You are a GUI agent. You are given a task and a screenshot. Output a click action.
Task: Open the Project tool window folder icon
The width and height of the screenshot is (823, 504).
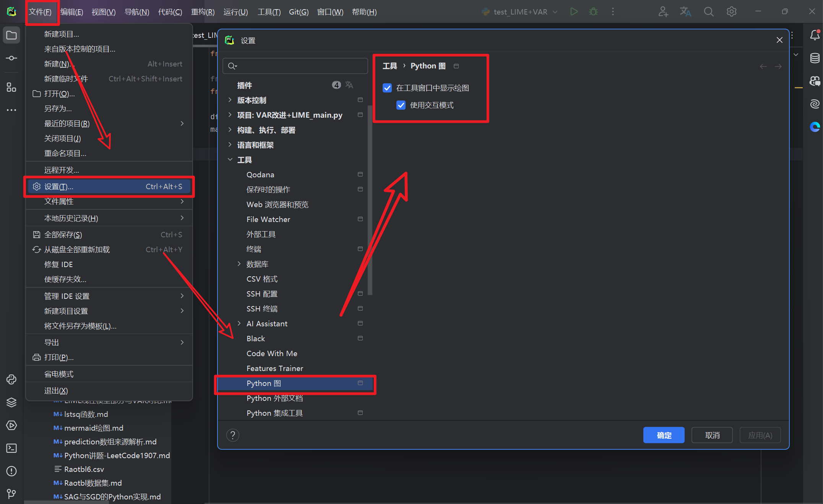click(x=11, y=36)
